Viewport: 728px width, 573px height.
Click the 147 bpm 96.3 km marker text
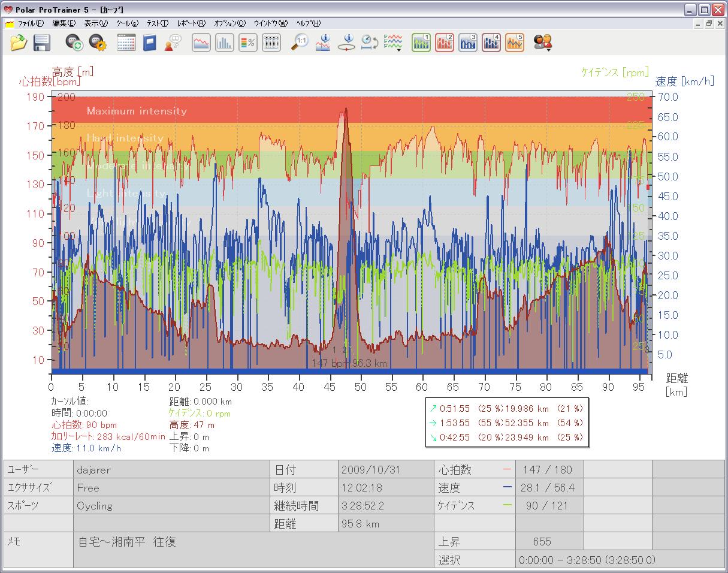click(349, 363)
